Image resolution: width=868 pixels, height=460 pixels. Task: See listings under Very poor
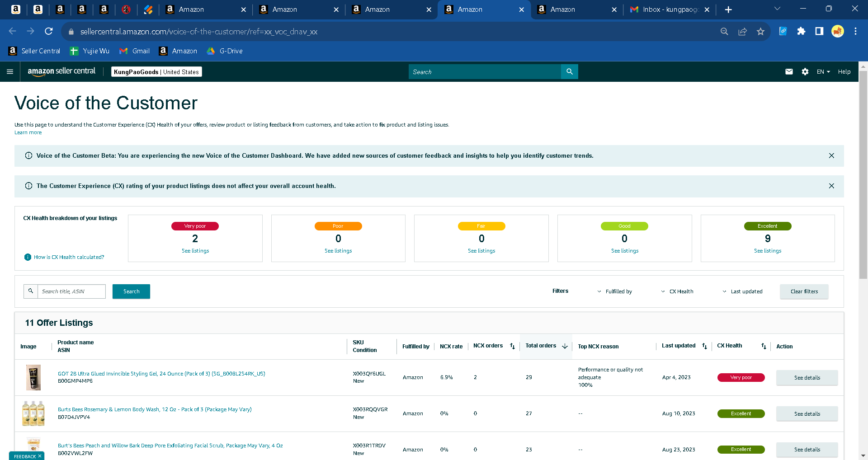[x=195, y=251]
